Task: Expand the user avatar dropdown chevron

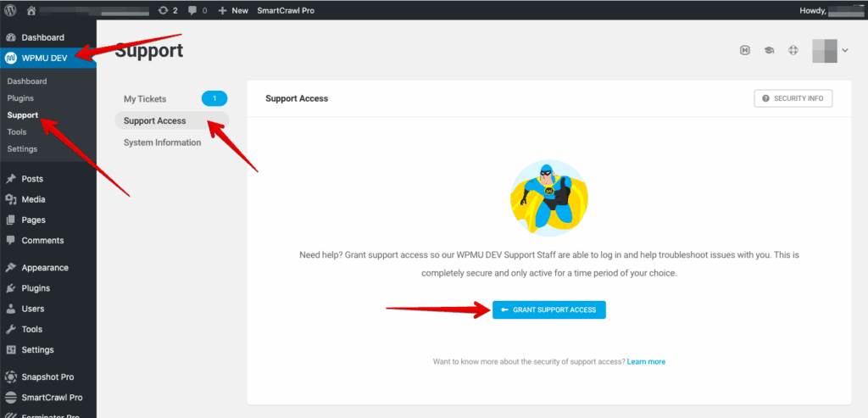Action: point(844,51)
